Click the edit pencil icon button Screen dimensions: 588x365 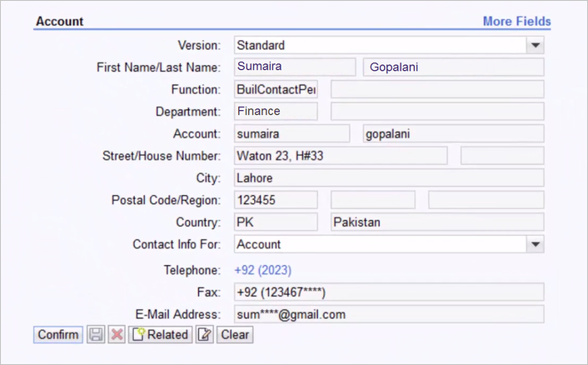click(204, 334)
